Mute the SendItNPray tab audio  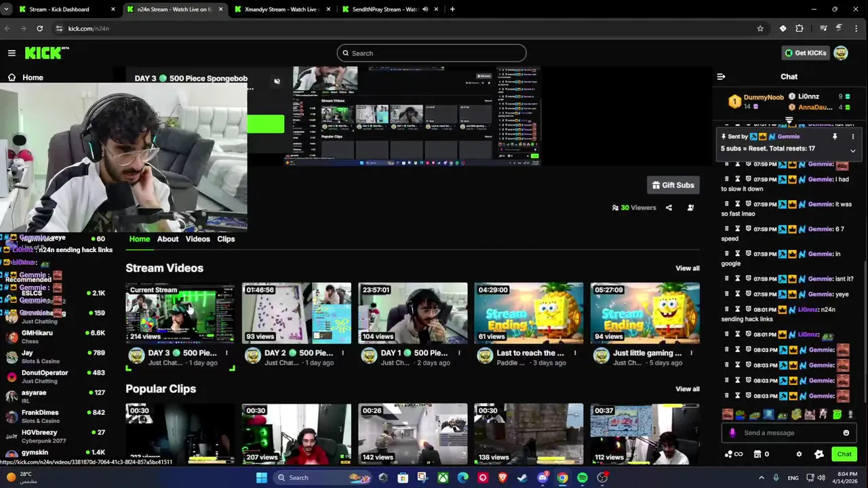(425, 9)
